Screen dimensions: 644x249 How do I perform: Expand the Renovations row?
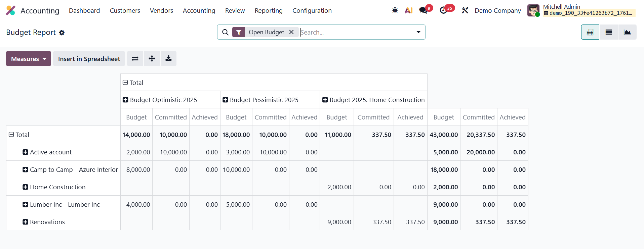click(26, 222)
